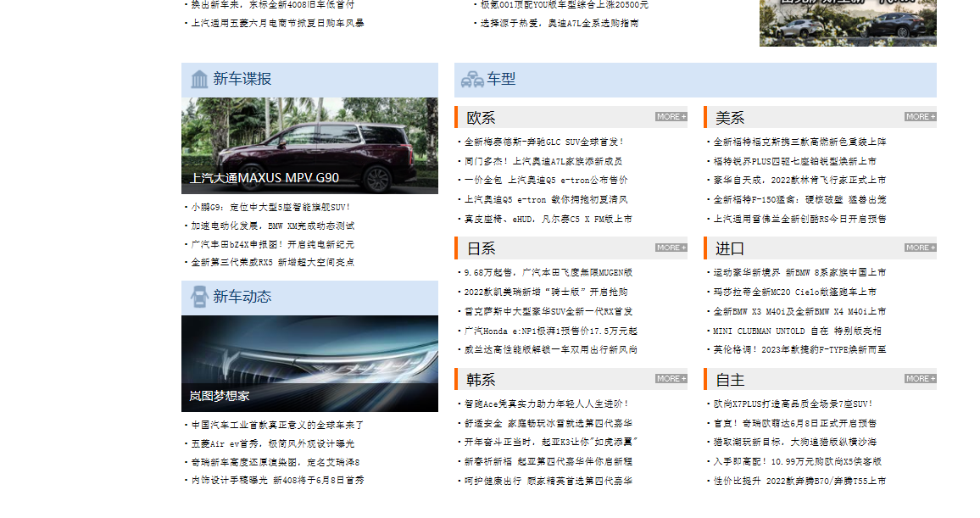The height and width of the screenshot is (518, 980).
Task: Open article 威兰达高性能版解锁一车双用
Action: pos(551,350)
